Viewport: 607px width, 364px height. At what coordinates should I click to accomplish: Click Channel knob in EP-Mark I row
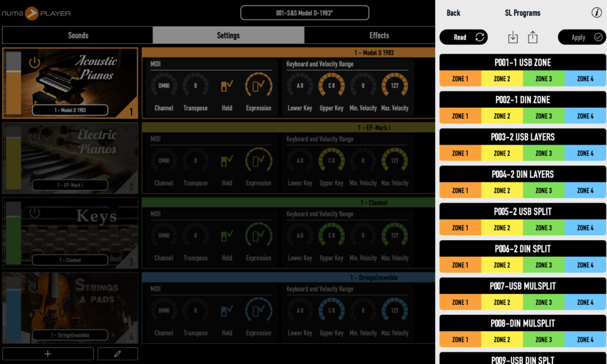[x=164, y=160]
